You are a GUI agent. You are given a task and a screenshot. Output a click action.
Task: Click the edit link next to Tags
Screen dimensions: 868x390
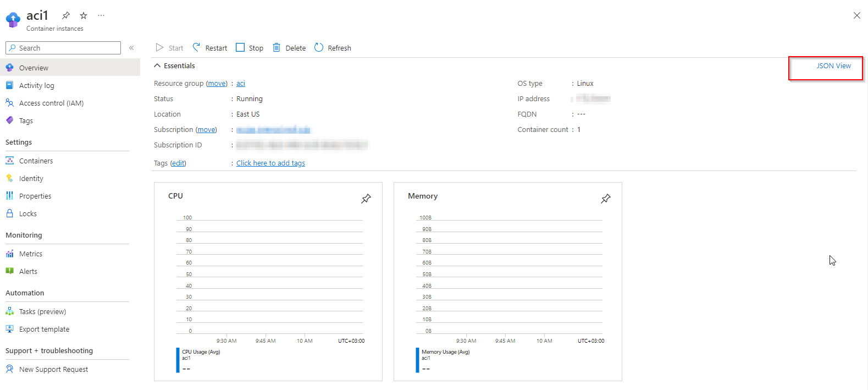tap(178, 163)
